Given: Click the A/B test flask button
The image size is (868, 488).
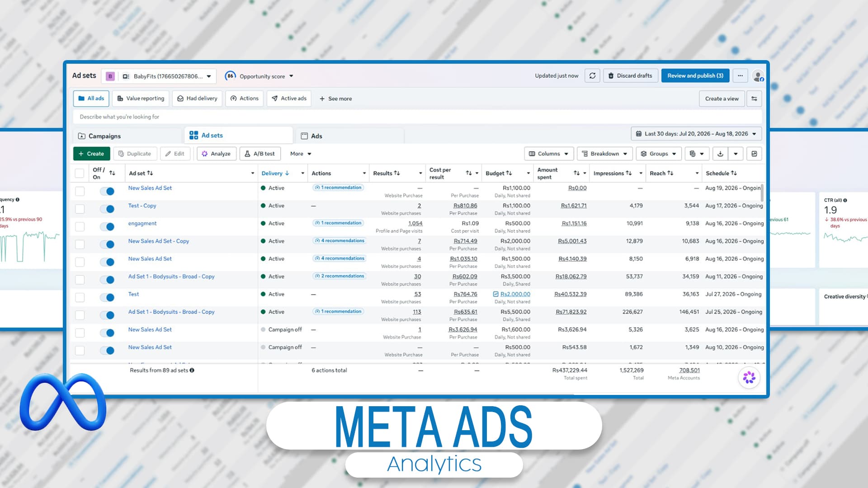Looking at the screenshot, I should click(260, 154).
